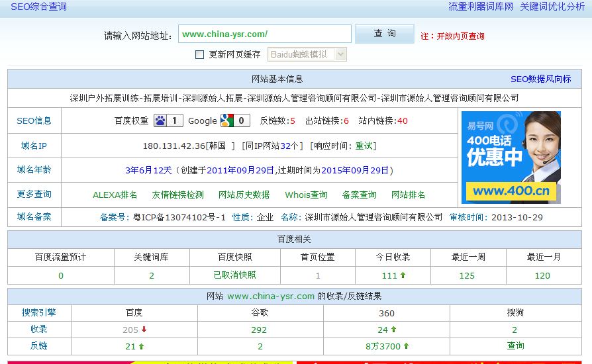The width and height of the screenshot is (592, 364).
Task: Open ALEXA排名 query link
Action: pyautogui.click(x=115, y=195)
